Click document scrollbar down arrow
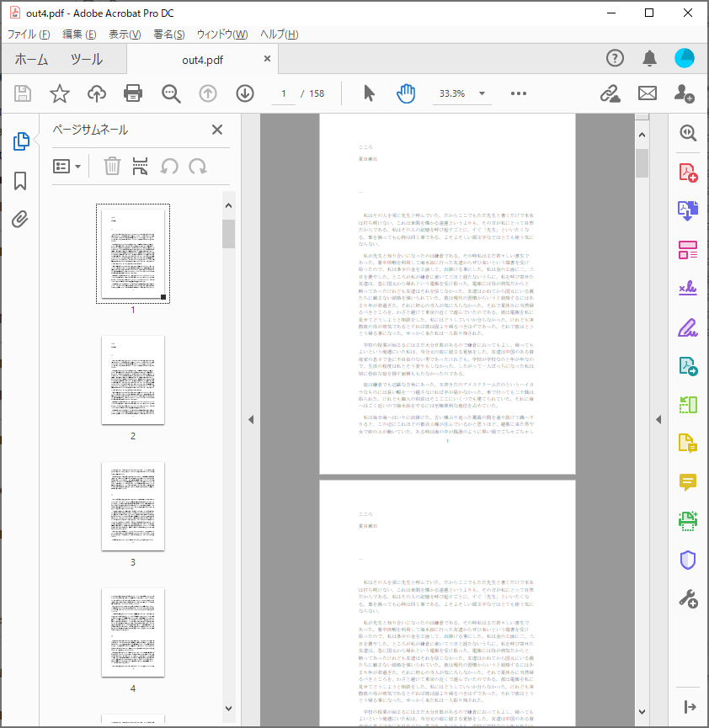The height and width of the screenshot is (728, 709). pos(642,712)
